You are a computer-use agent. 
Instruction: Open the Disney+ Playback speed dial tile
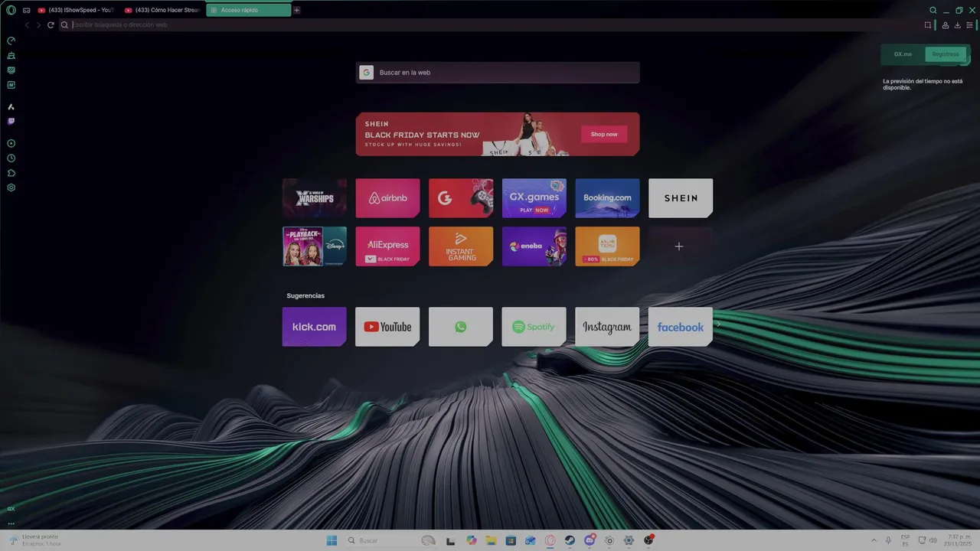pyautogui.click(x=315, y=246)
